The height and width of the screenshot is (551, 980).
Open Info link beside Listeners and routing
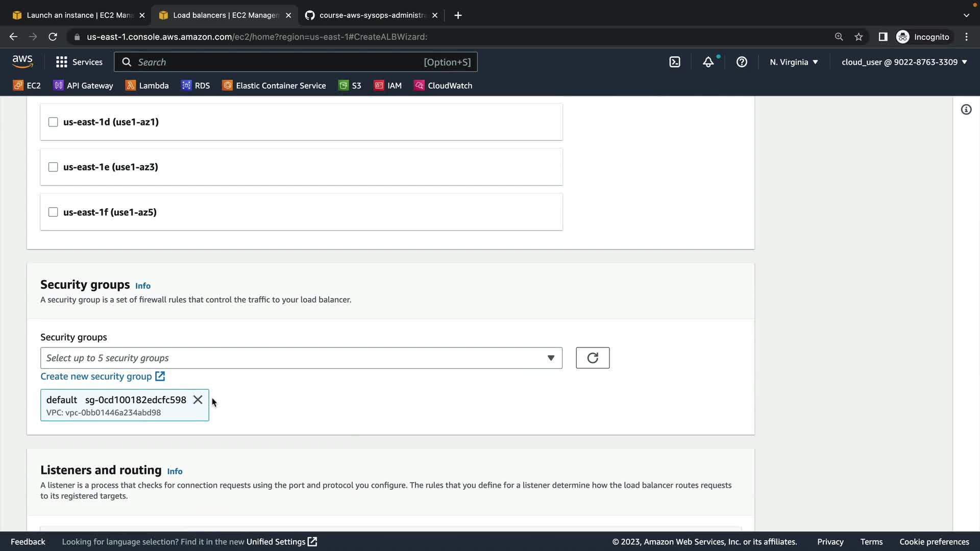coord(175,471)
